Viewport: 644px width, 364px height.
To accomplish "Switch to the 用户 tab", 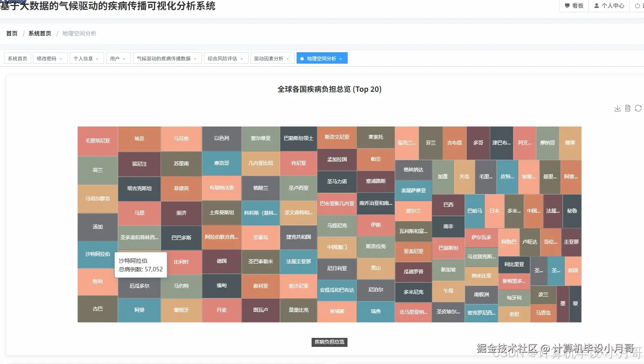I will [118, 58].
